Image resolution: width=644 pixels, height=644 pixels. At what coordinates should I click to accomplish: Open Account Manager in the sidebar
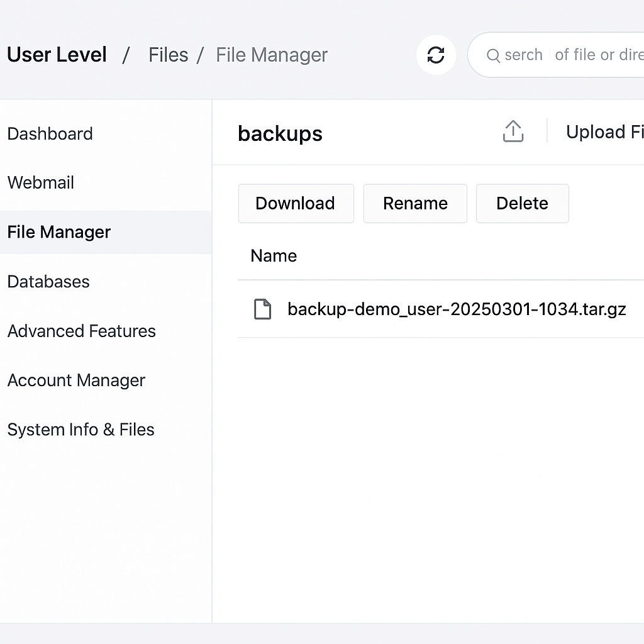coord(76,380)
